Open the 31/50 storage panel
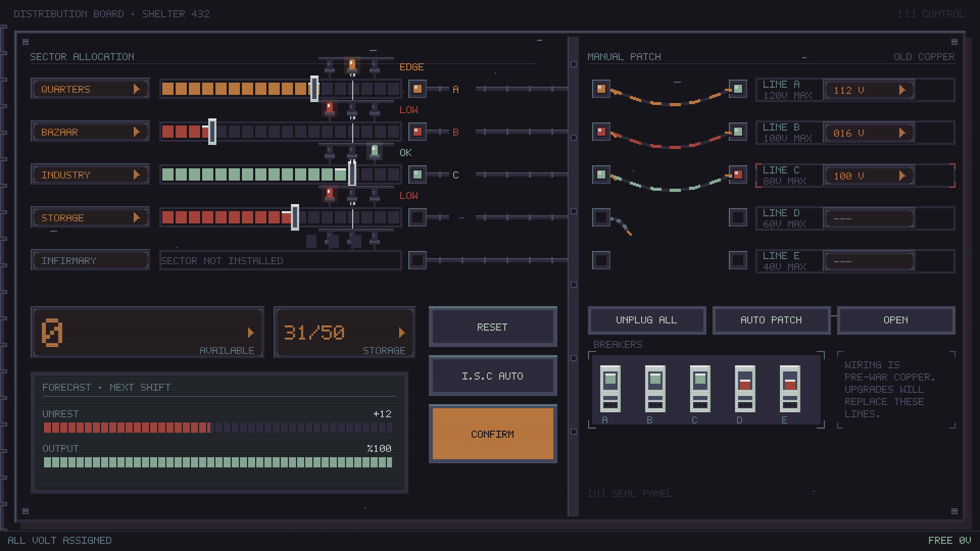Viewport: 980px width, 551px height. [x=345, y=333]
